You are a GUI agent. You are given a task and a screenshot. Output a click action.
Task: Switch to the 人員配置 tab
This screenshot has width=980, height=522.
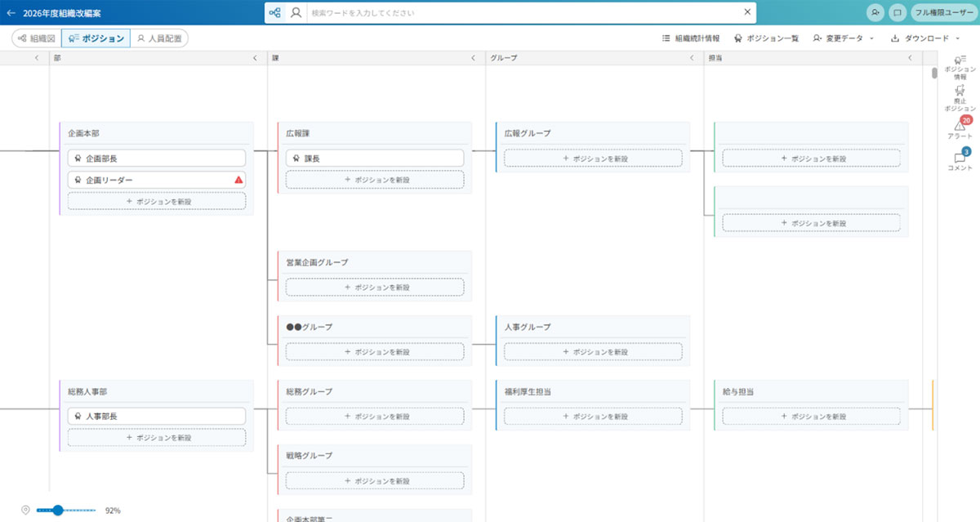159,38
